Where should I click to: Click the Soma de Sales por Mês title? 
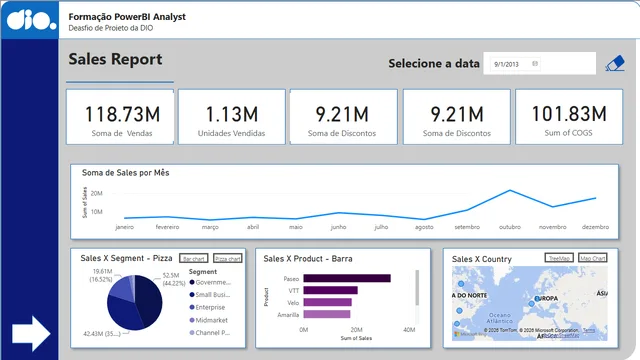click(125, 173)
